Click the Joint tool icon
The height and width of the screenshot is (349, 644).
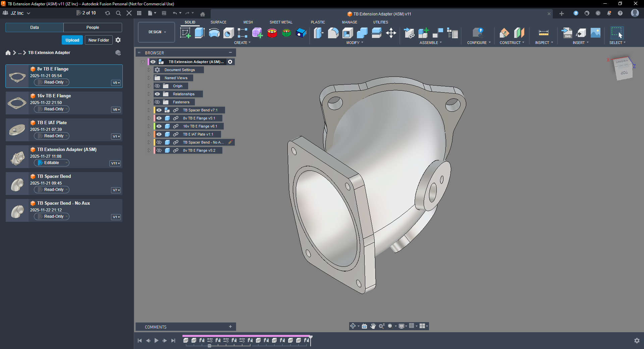tap(438, 33)
